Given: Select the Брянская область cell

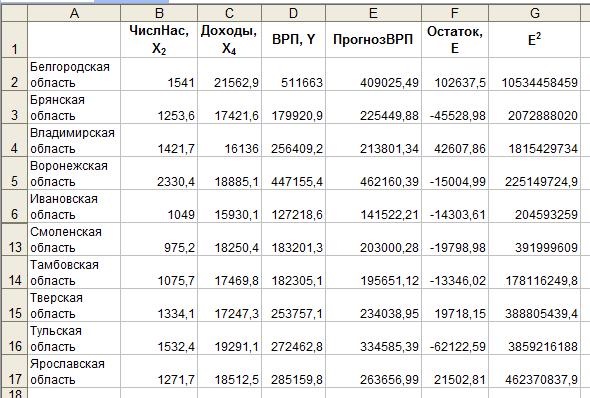Looking at the screenshot, I should click(x=74, y=107).
